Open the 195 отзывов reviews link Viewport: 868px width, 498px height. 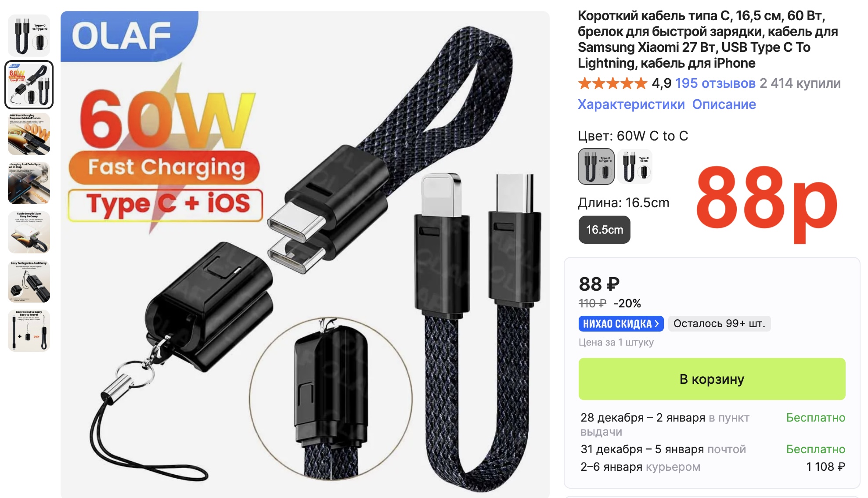point(715,83)
